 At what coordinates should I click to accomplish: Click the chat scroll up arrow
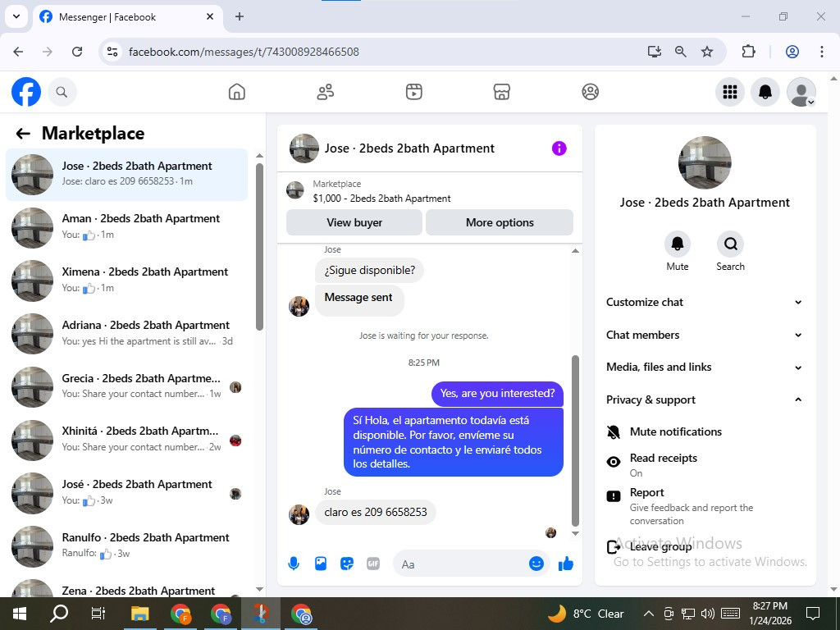(575, 251)
